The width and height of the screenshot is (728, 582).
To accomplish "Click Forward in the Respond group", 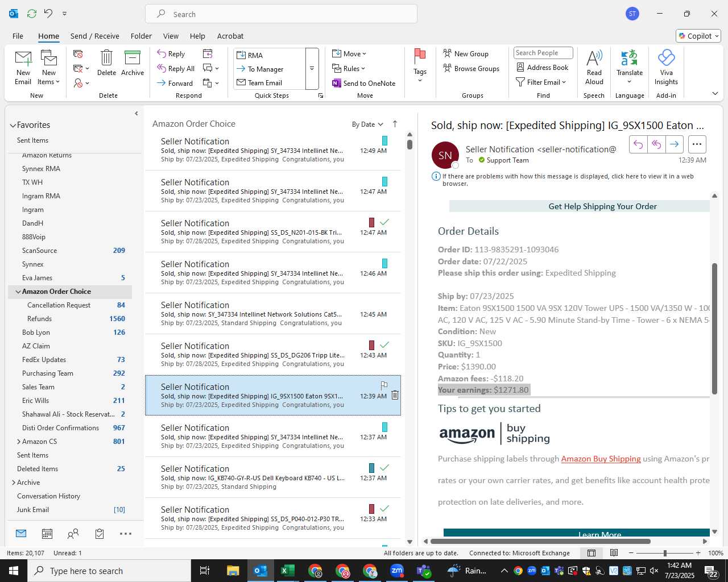I will [x=175, y=83].
